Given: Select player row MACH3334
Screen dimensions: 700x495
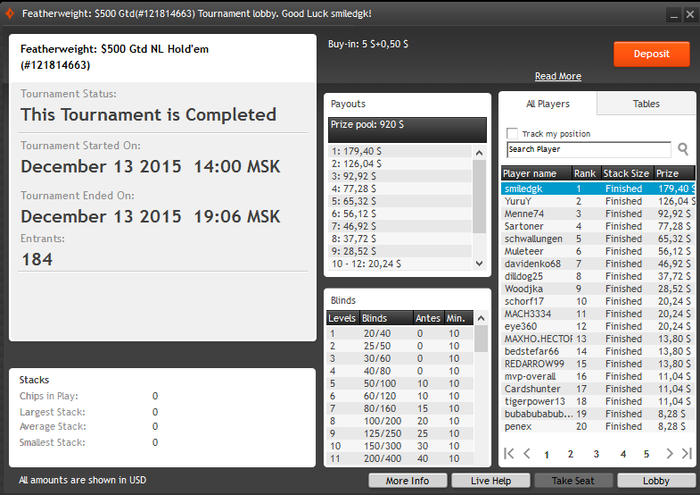Looking at the screenshot, I should (x=598, y=313).
